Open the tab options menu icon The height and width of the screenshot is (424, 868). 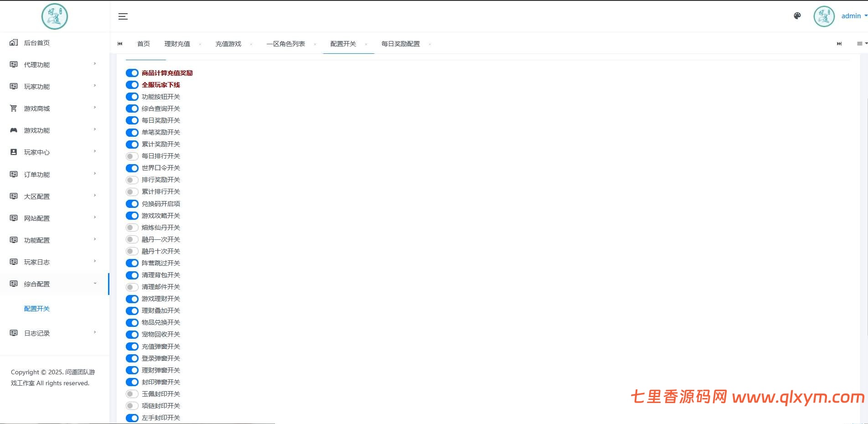tap(861, 44)
